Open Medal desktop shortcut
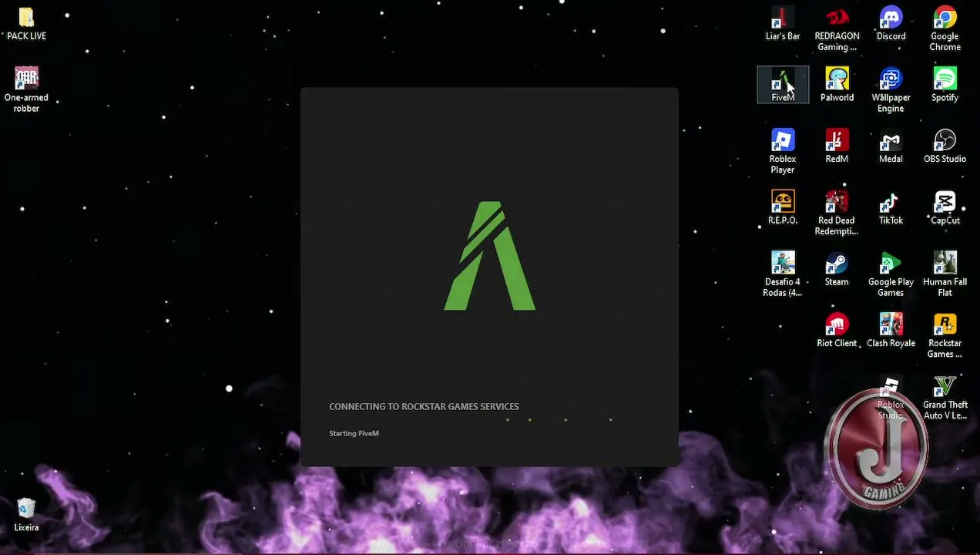The height and width of the screenshot is (555, 980). [891, 146]
